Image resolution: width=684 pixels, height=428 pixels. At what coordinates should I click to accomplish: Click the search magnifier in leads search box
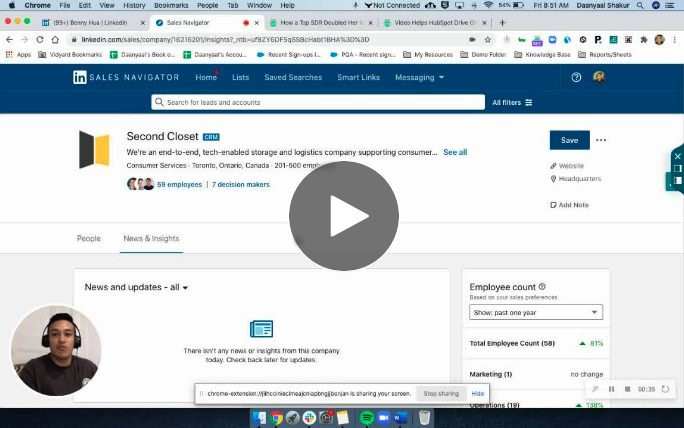(x=159, y=102)
